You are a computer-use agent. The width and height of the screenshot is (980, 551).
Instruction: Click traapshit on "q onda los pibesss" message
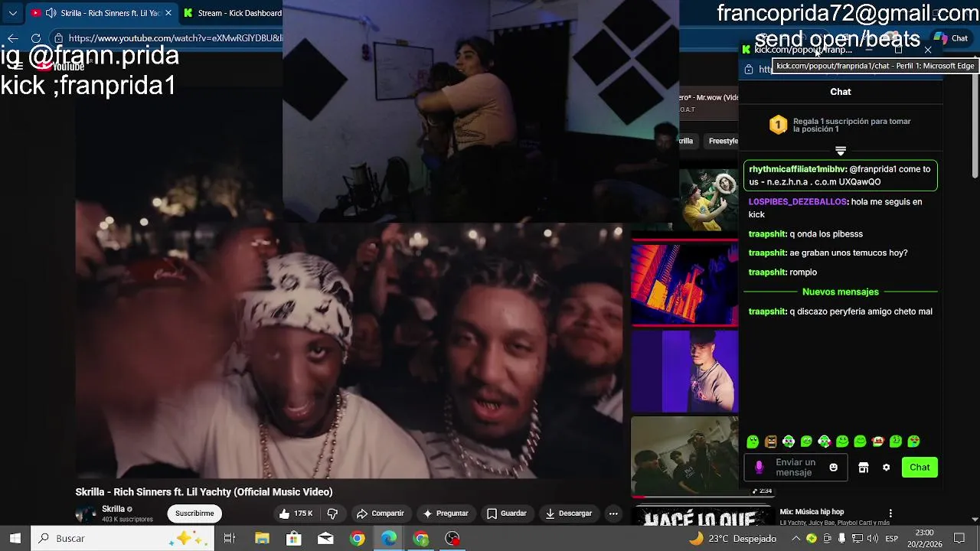click(767, 234)
